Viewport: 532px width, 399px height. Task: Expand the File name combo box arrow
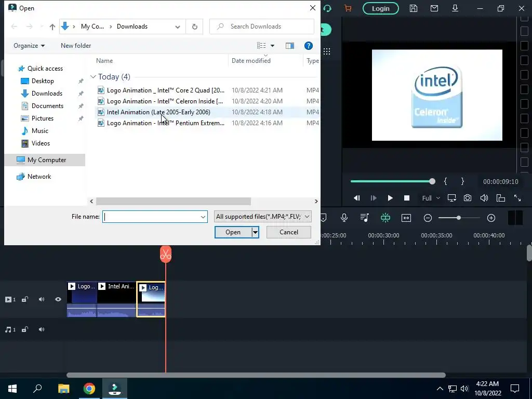coord(203,217)
